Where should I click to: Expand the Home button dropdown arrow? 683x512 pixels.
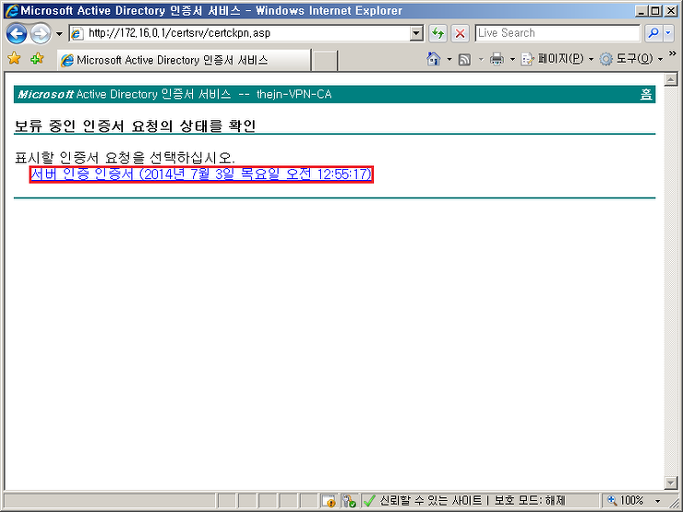click(x=449, y=59)
